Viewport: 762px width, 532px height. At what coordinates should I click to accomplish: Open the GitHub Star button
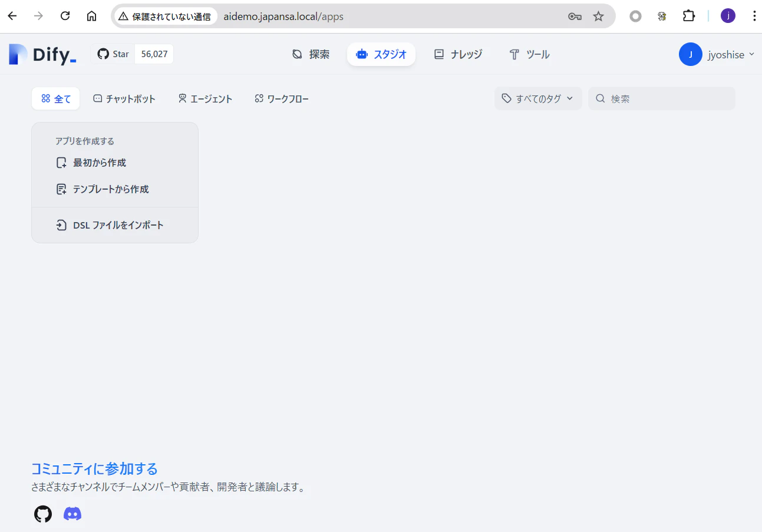113,54
